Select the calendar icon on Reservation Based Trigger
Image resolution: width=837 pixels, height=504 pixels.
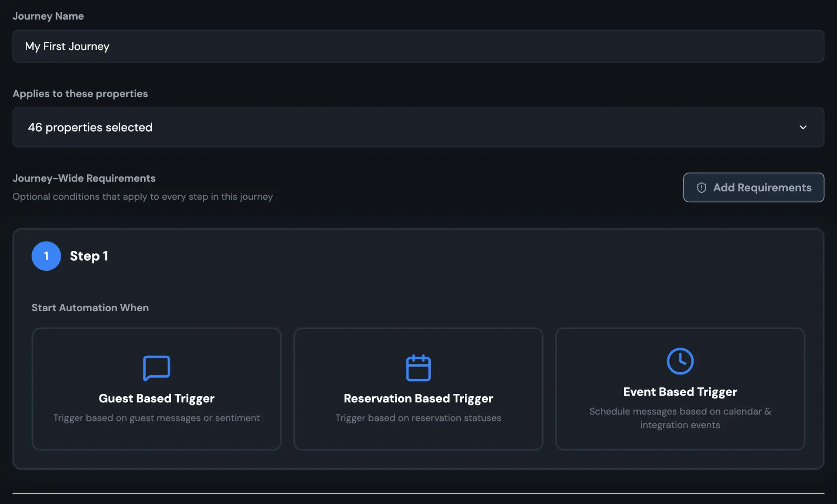(x=418, y=368)
